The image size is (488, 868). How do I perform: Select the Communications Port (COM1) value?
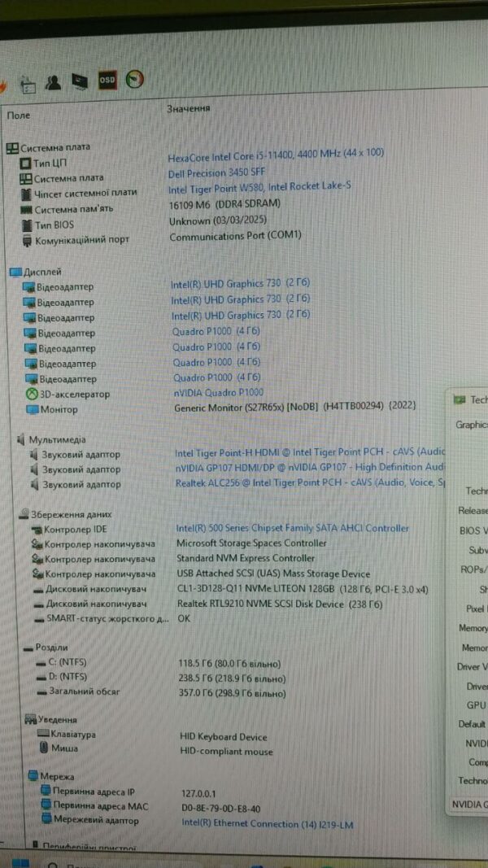click(236, 236)
